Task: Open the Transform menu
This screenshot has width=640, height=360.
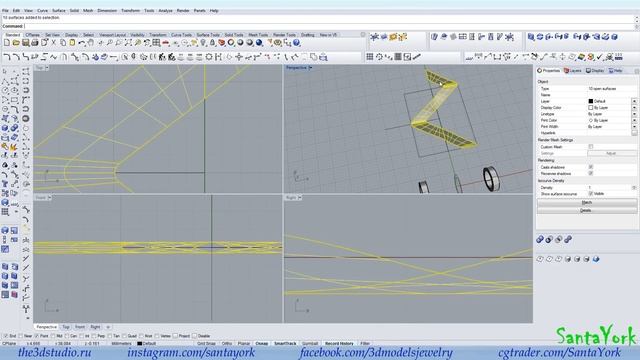Action: pyautogui.click(x=131, y=11)
